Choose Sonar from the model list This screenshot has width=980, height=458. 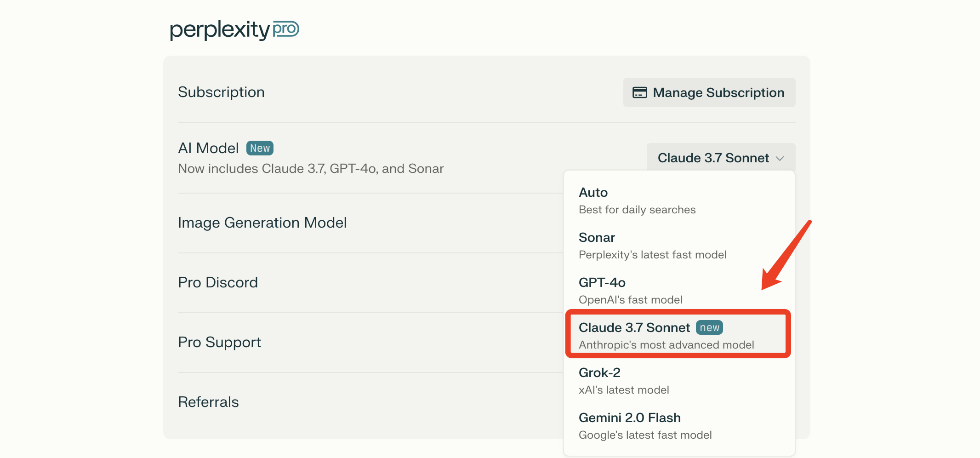click(x=597, y=238)
